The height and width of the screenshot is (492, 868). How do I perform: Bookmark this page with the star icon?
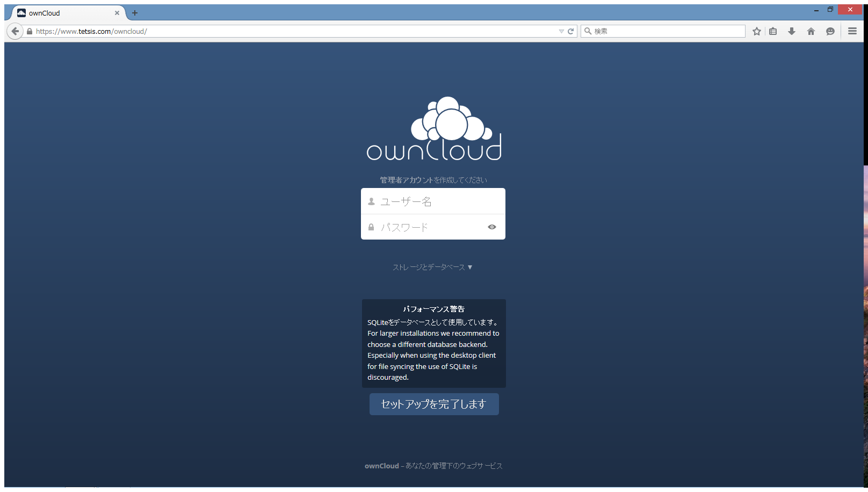(757, 31)
